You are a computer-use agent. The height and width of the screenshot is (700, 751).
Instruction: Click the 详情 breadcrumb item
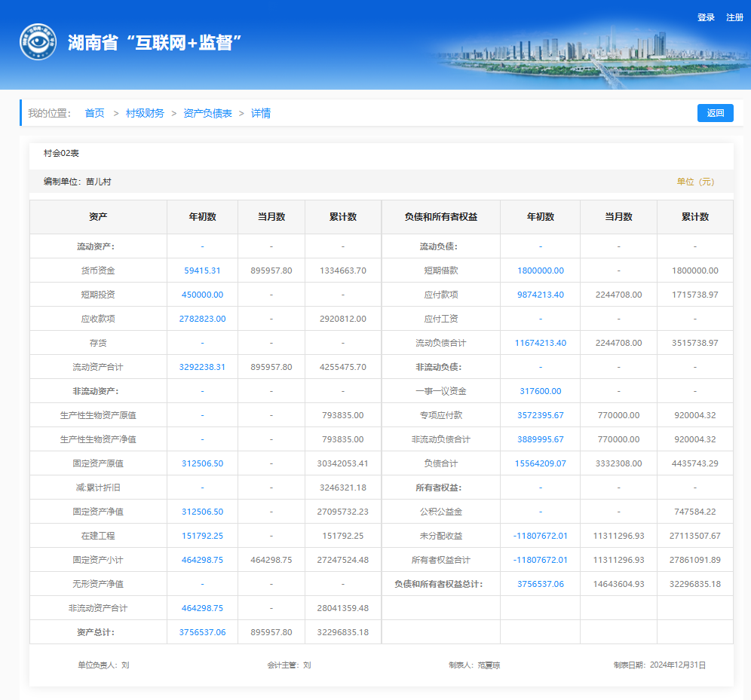(261, 113)
